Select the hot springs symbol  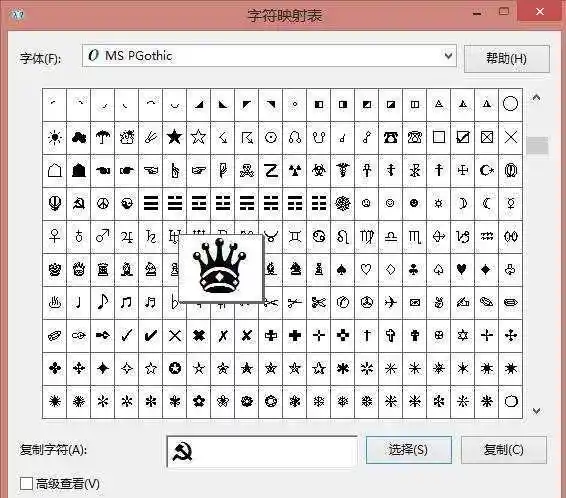pos(55,303)
